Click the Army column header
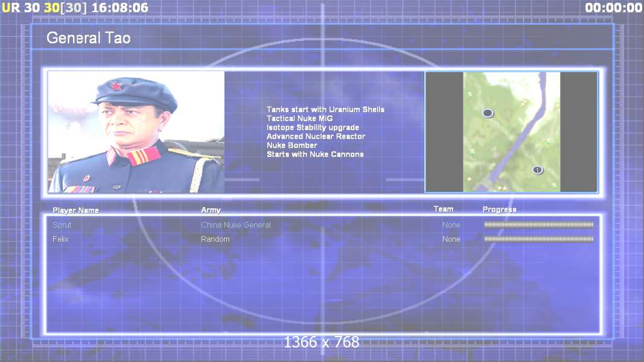 pos(211,210)
